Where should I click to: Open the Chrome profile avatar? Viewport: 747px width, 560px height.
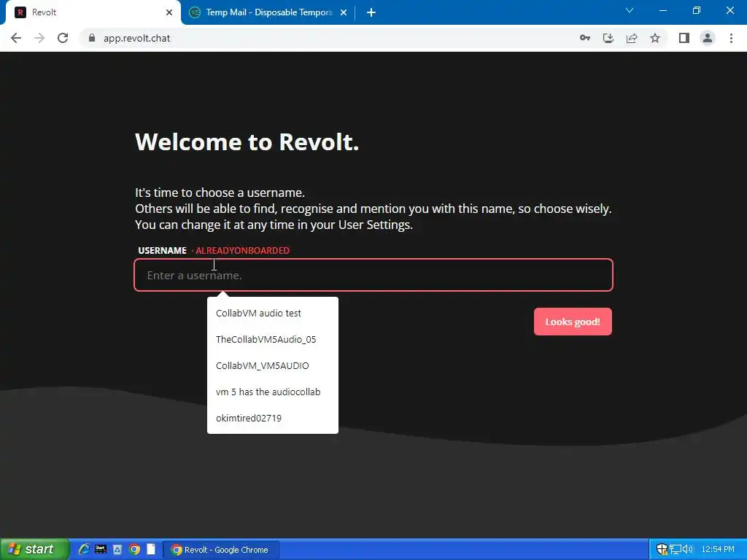click(708, 38)
